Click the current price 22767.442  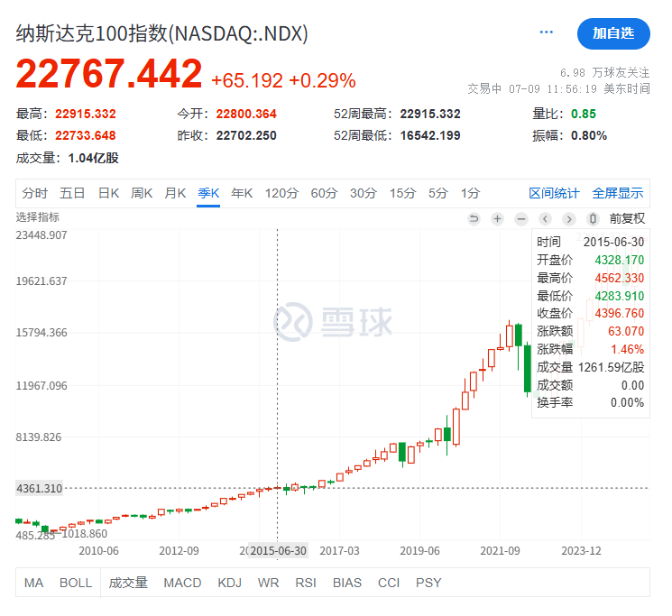pos(109,73)
